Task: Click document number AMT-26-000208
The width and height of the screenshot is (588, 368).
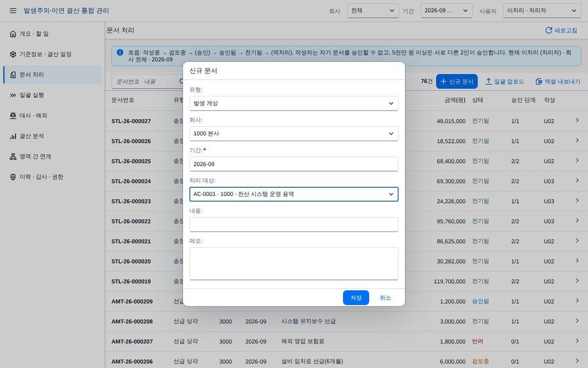Action: pyautogui.click(x=132, y=321)
